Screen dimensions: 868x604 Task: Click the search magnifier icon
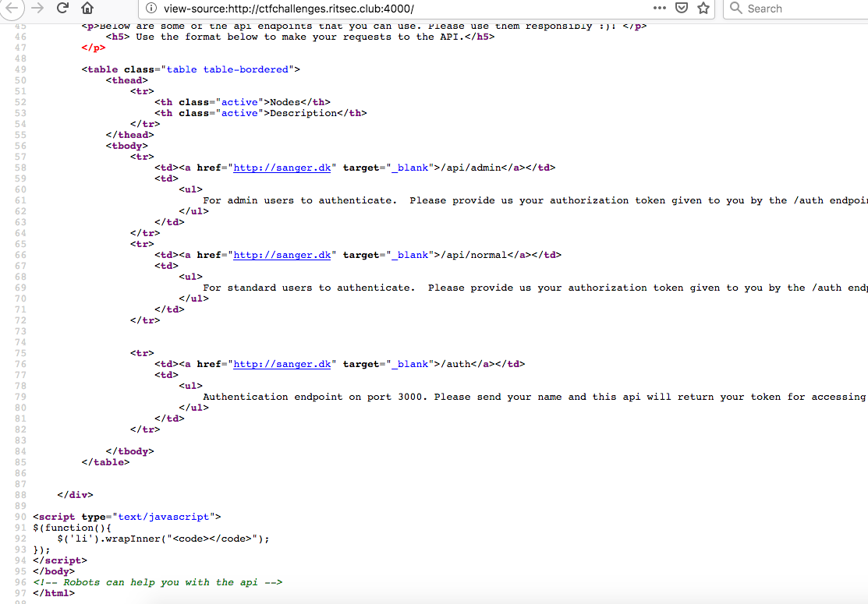[x=735, y=9]
